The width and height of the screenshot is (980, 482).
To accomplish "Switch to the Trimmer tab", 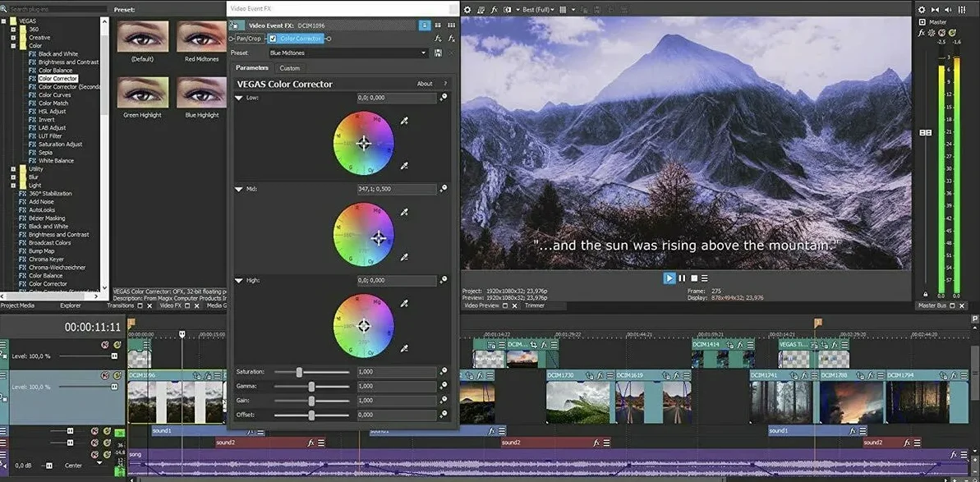I will pos(535,306).
